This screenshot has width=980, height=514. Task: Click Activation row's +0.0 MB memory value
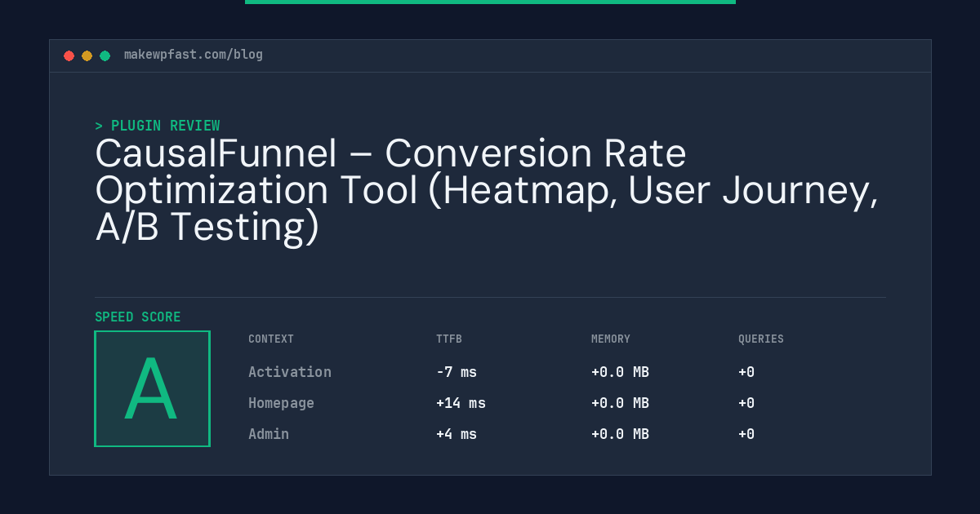[620, 372]
